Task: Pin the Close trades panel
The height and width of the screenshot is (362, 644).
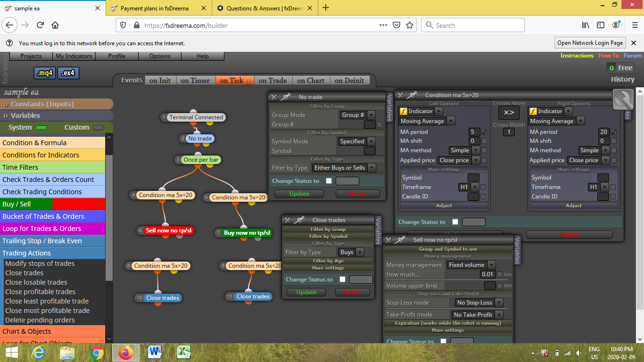Action: pos(299,220)
